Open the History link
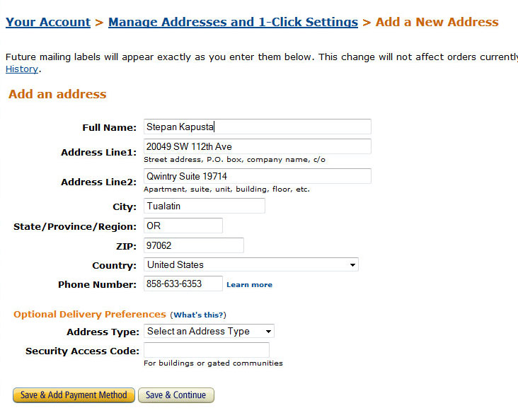 [x=22, y=69]
